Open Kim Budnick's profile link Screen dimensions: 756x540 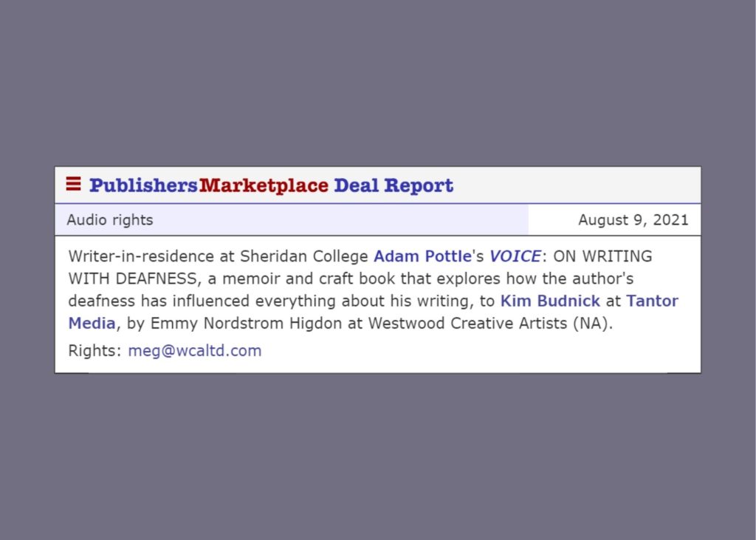tap(550, 301)
